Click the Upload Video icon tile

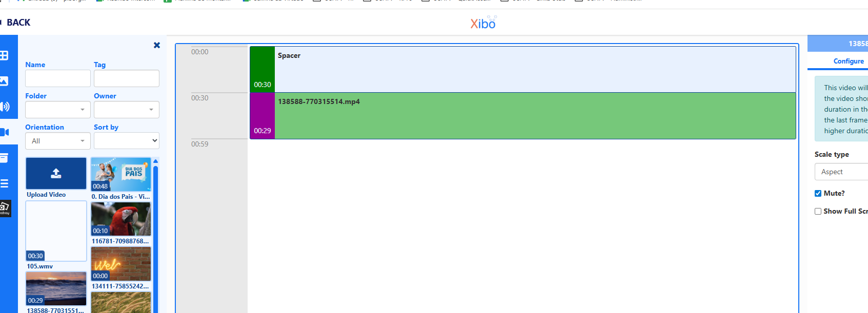(56, 174)
